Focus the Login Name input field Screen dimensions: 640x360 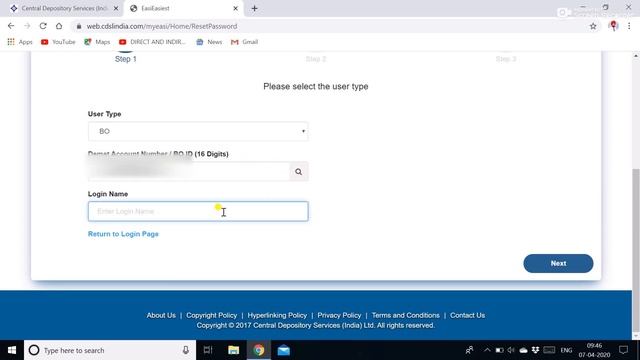click(198, 211)
